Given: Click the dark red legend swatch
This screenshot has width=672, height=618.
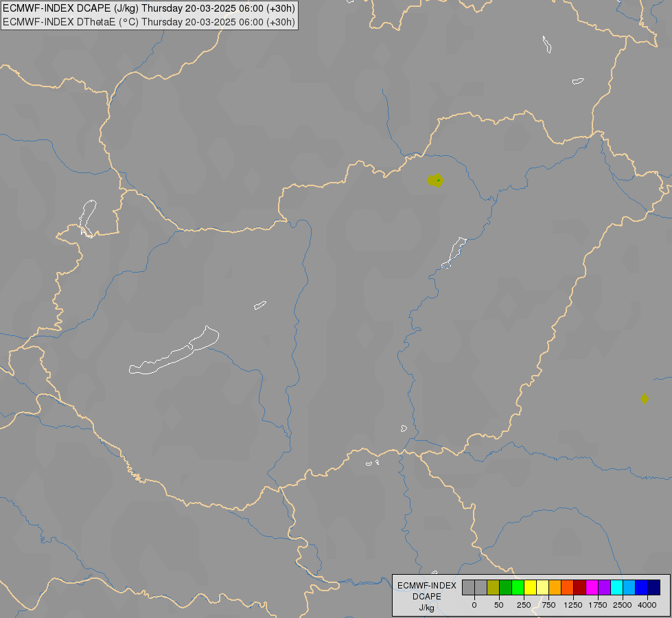Looking at the screenshot, I should pos(580,588).
